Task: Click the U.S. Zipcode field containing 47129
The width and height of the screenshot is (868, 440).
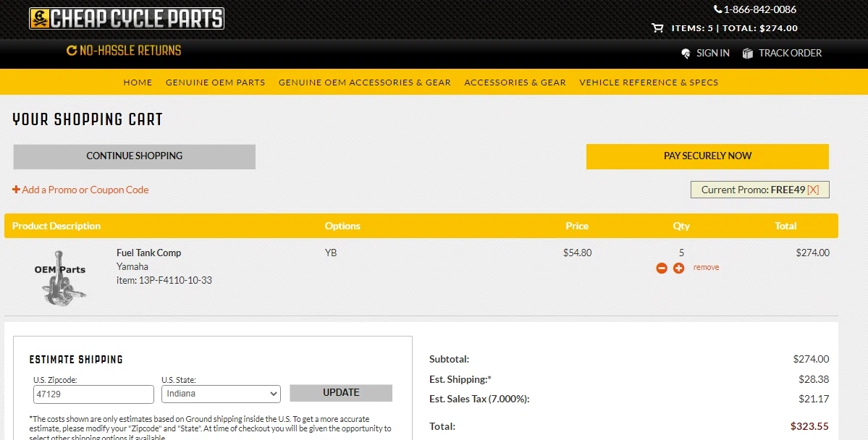Action: 93,394
